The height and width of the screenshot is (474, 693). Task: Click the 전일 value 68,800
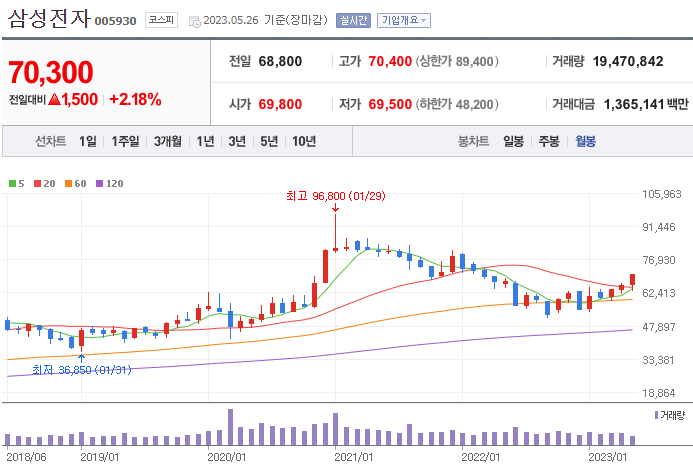pos(280,61)
